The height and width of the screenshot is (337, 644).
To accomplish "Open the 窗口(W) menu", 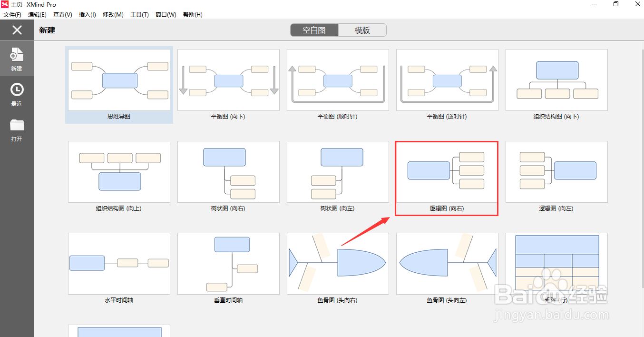I will (x=166, y=14).
